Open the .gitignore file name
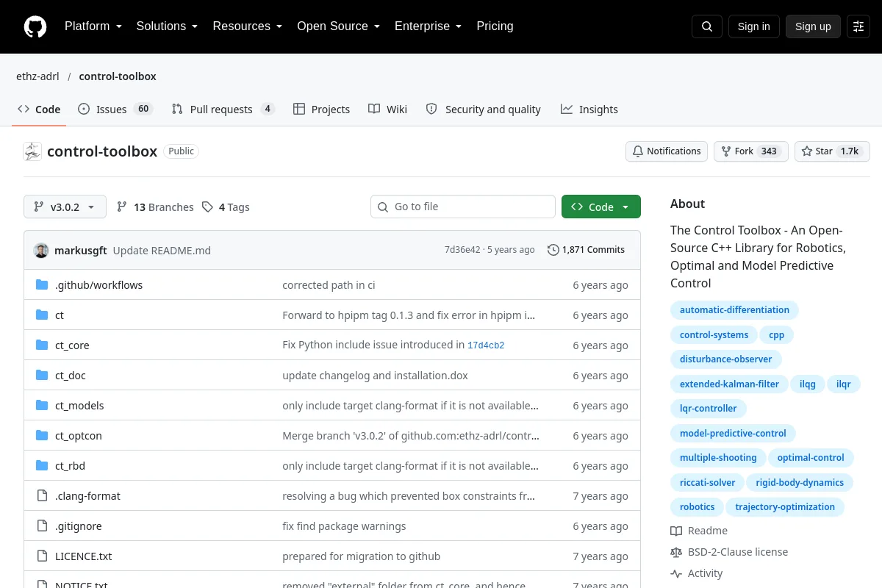Screen dimensions: 882x588 pos(79,526)
